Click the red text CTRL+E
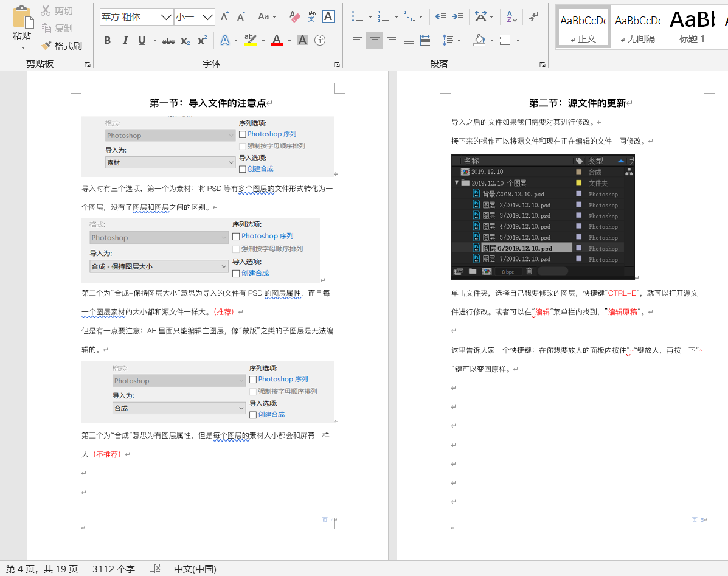 coord(622,293)
